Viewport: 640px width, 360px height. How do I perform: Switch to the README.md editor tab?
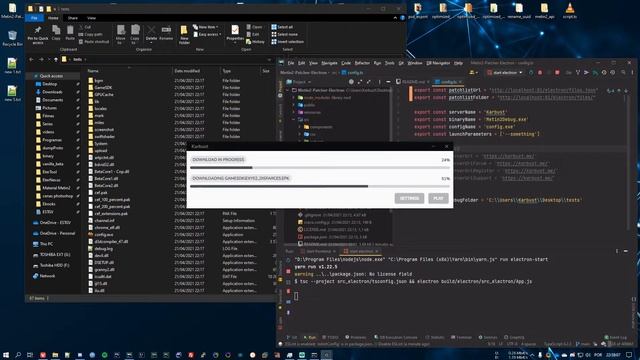pos(413,82)
